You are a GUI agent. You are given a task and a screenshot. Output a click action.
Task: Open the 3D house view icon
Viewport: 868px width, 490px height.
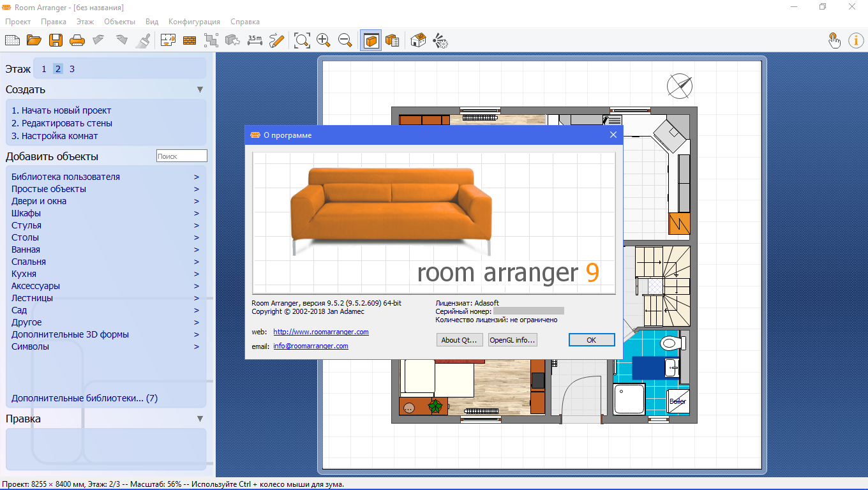click(418, 40)
